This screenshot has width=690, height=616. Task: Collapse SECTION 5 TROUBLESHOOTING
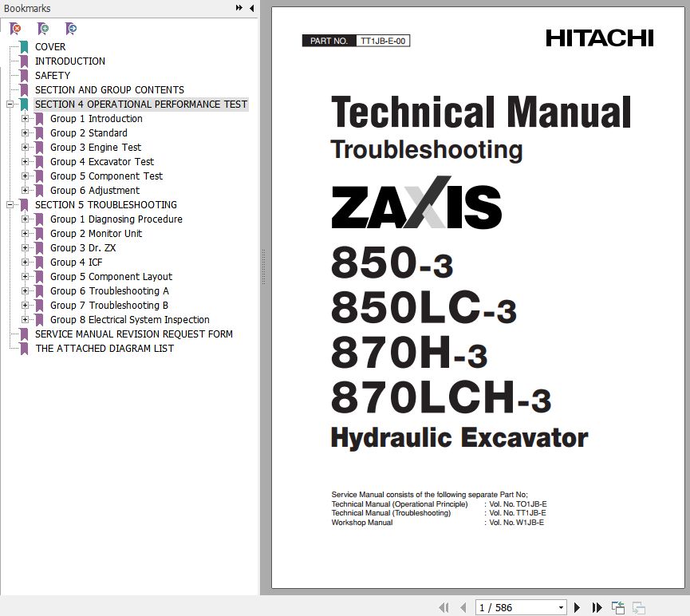(10, 205)
